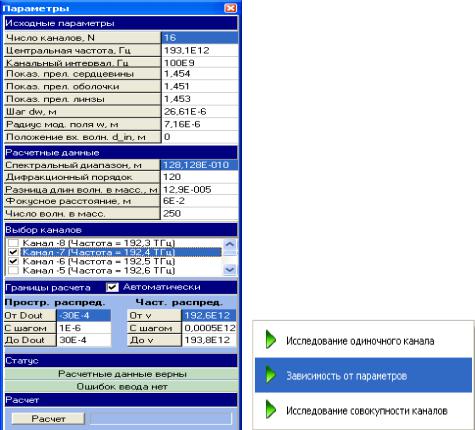Tick the Канал -8 checkbox
The image size is (475, 430).
coord(13,243)
